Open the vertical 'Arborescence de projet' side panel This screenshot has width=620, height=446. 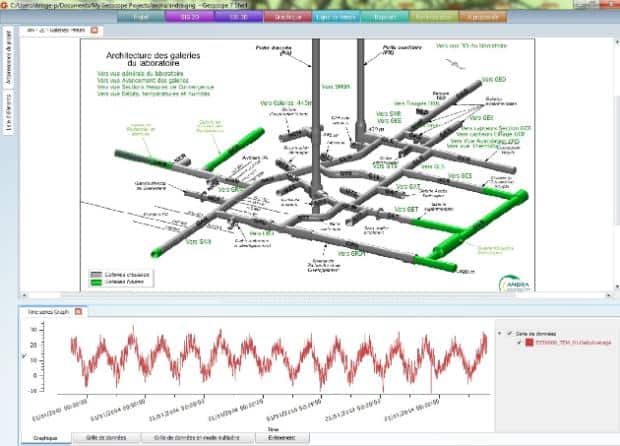click(8, 84)
